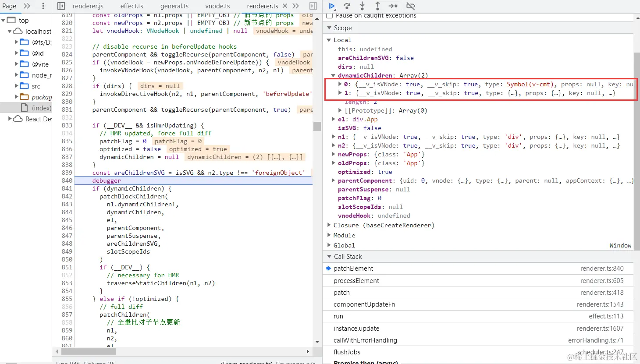Screen dimensions: 640x364
Task: Click the React DevTools cloud icon
Action: pyautogui.click(x=18, y=119)
